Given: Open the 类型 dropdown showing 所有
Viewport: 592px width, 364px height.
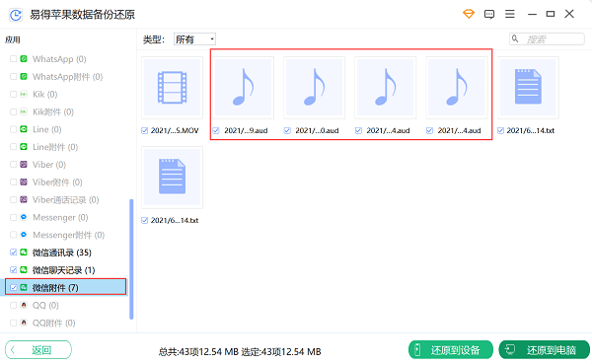Looking at the screenshot, I should point(194,39).
